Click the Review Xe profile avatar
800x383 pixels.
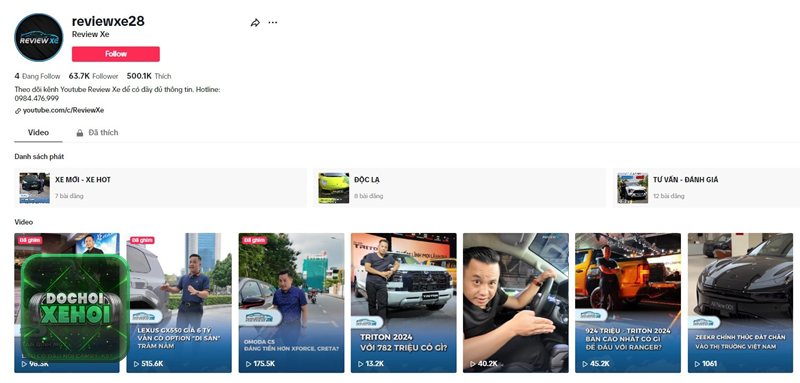click(39, 38)
